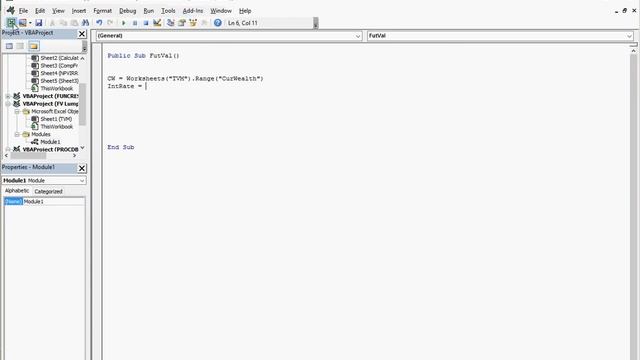Click the Copy toolbar icon
The height and width of the screenshot is (360, 640).
point(63,23)
